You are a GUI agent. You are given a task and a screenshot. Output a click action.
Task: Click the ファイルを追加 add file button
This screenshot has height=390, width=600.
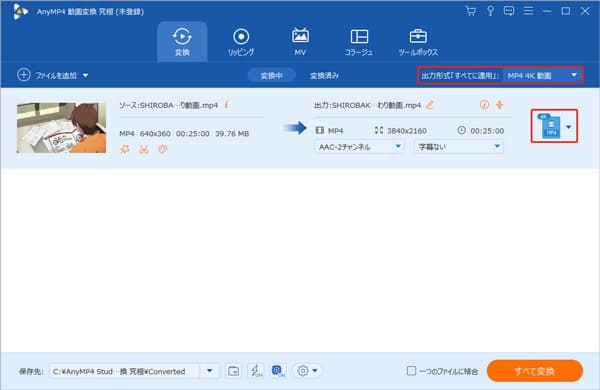point(47,75)
